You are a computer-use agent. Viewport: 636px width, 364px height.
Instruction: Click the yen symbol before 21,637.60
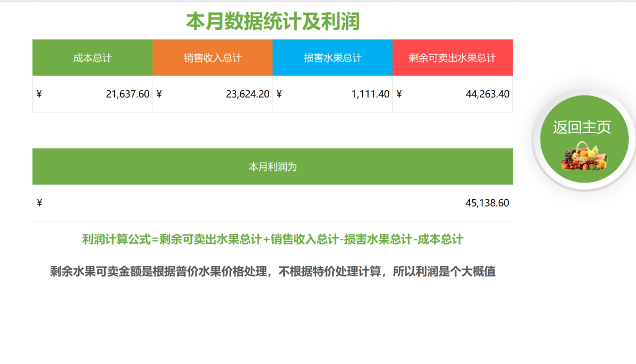coord(39,94)
